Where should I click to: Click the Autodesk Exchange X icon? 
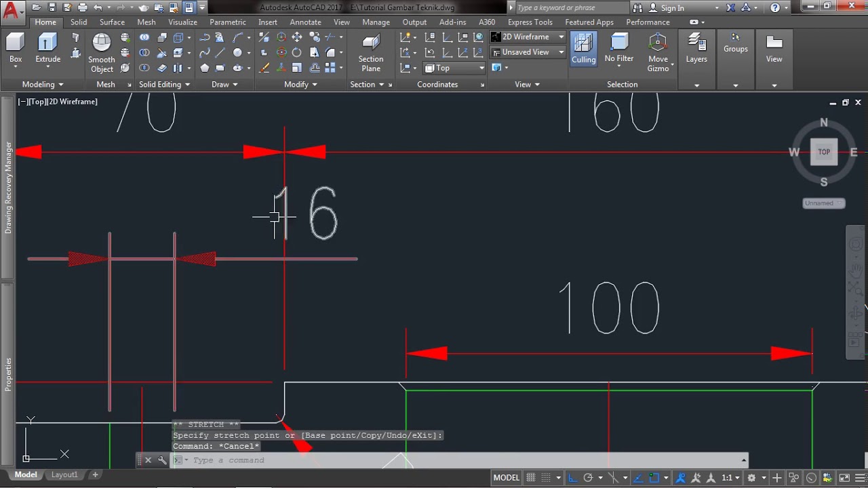tap(730, 7)
